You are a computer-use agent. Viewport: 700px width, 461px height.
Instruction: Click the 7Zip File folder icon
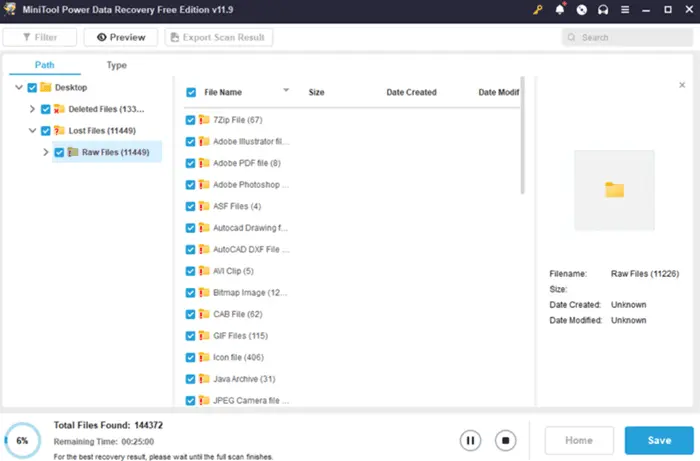(204, 120)
